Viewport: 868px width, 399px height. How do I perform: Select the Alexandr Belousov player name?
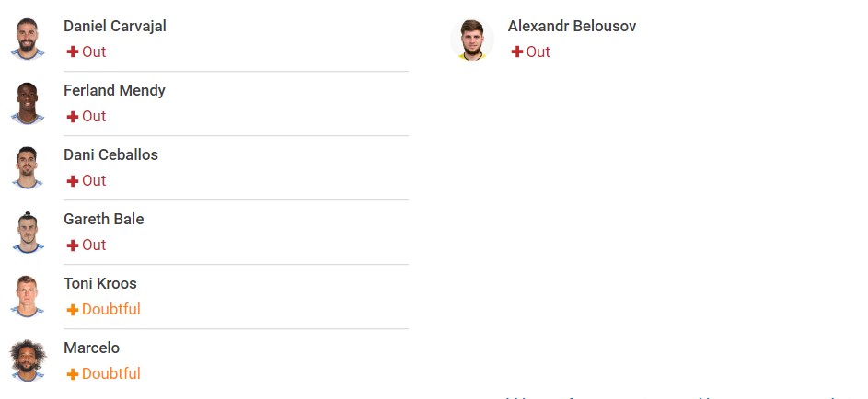[572, 26]
